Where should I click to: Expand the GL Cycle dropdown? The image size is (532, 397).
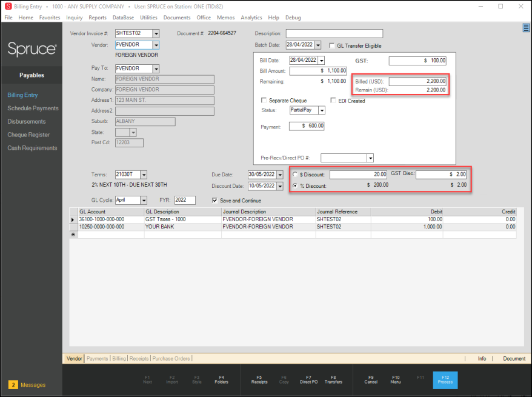[144, 200]
